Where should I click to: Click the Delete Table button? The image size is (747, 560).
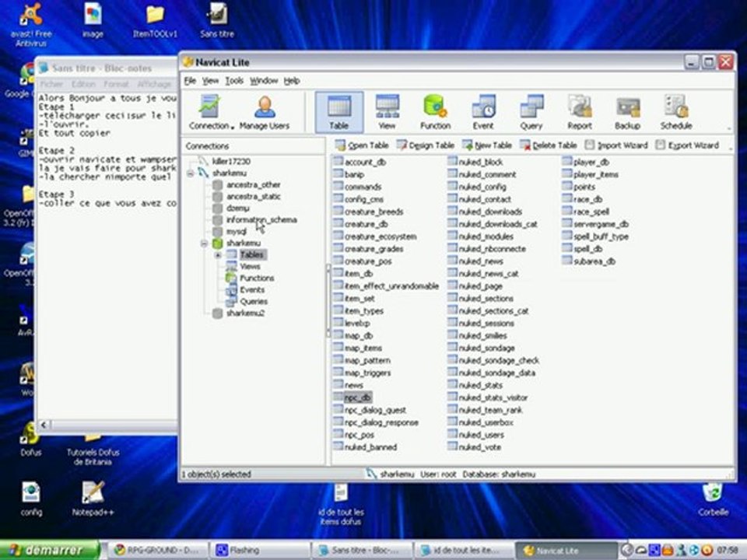pyautogui.click(x=549, y=145)
